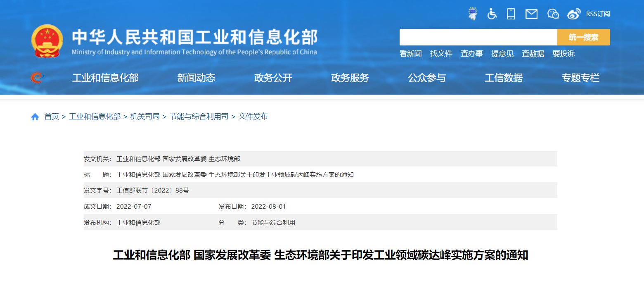Select 政务服务 in the main navigation

[350, 78]
